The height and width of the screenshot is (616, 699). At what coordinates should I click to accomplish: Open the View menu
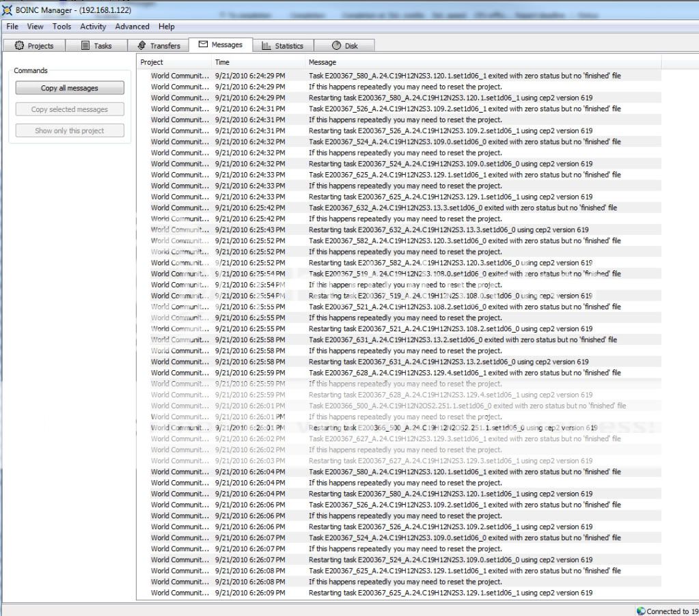click(36, 27)
